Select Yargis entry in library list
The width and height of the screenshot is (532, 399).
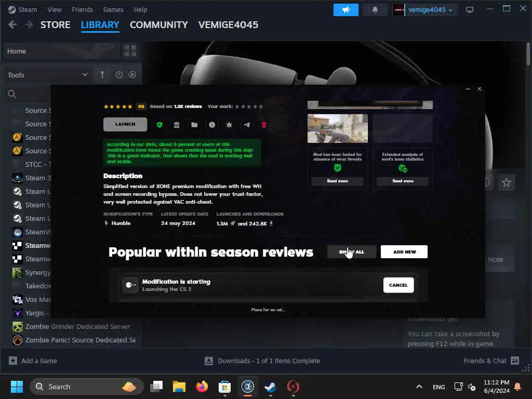tap(31, 313)
